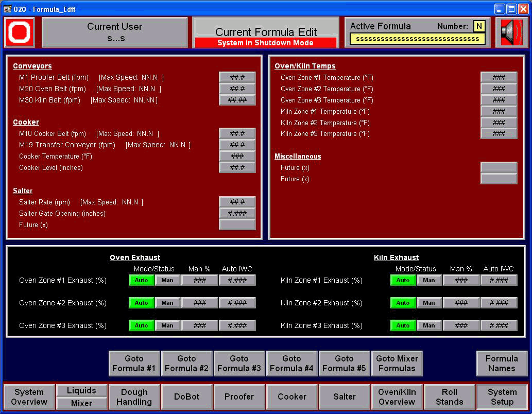Open the Dough Handling screen
This screenshot has width=532, height=414.
click(134, 396)
